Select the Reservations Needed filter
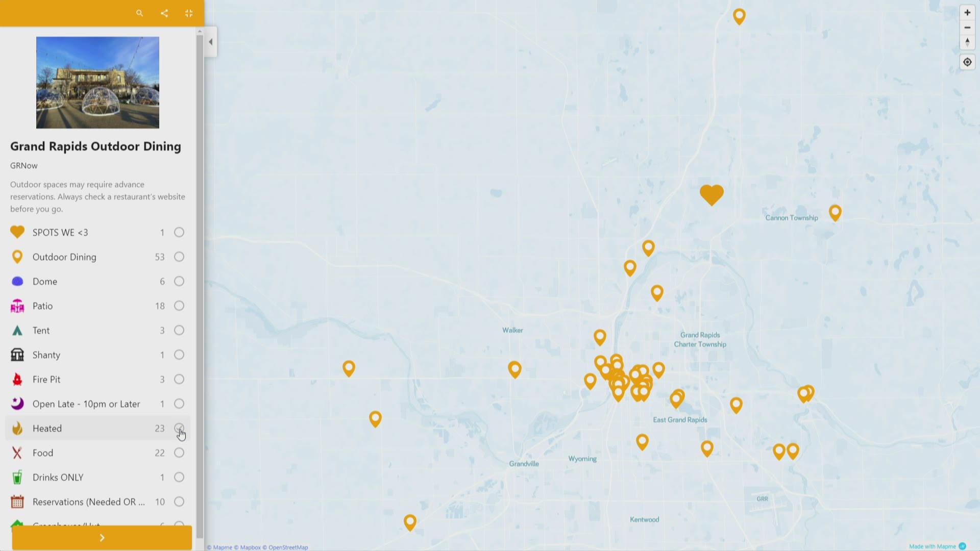Image resolution: width=980 pixels, height=551 pixels. coord(178,501)
